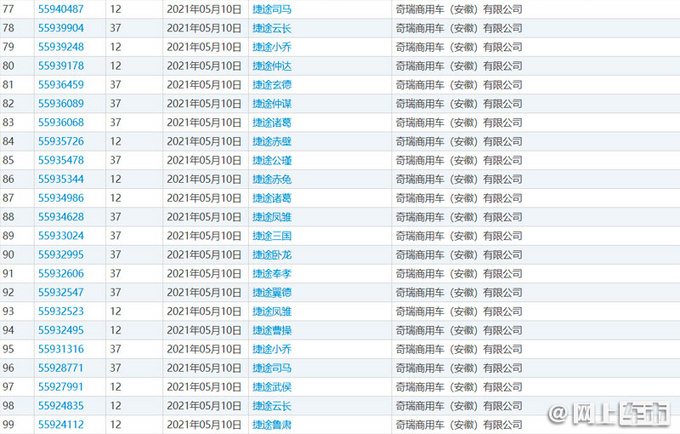
Task: Click the 捷途仲达 trademark name
Action: coord(271,66)
